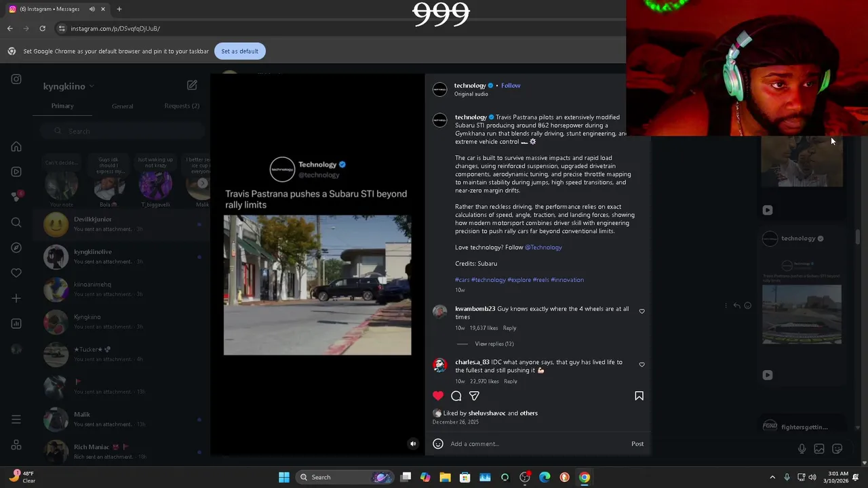
Task: Open a new Chrome tab
Action: pyautogui.click(x=119, y=9)
